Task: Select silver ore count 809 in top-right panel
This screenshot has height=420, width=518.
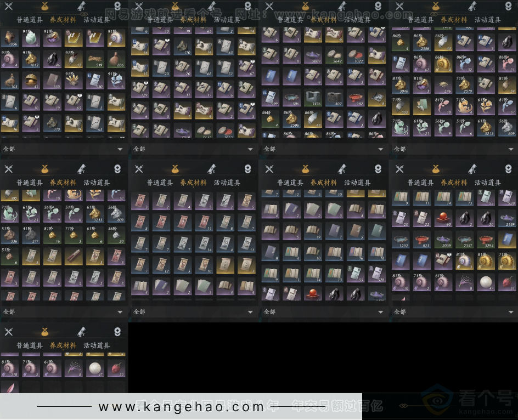Action: [x=507, y=127]
